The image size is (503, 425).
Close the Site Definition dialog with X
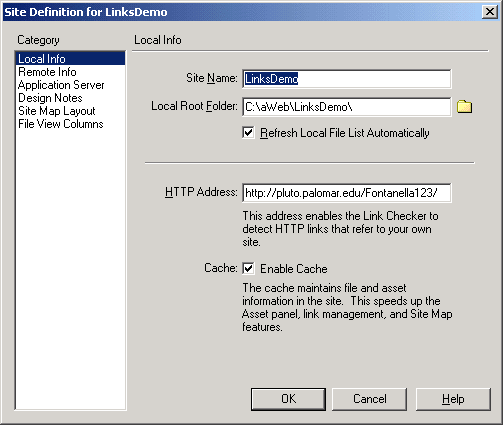(x=490, y=12)
